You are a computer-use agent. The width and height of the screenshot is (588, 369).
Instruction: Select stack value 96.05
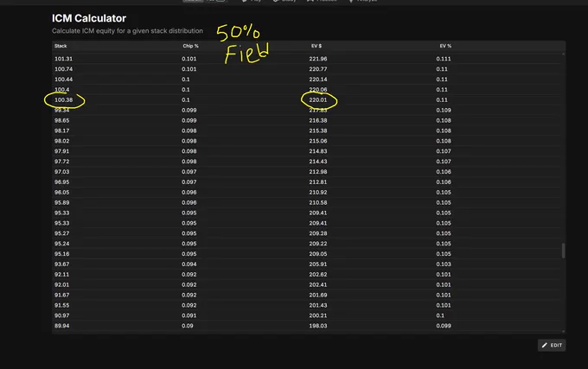coord(62,192)
